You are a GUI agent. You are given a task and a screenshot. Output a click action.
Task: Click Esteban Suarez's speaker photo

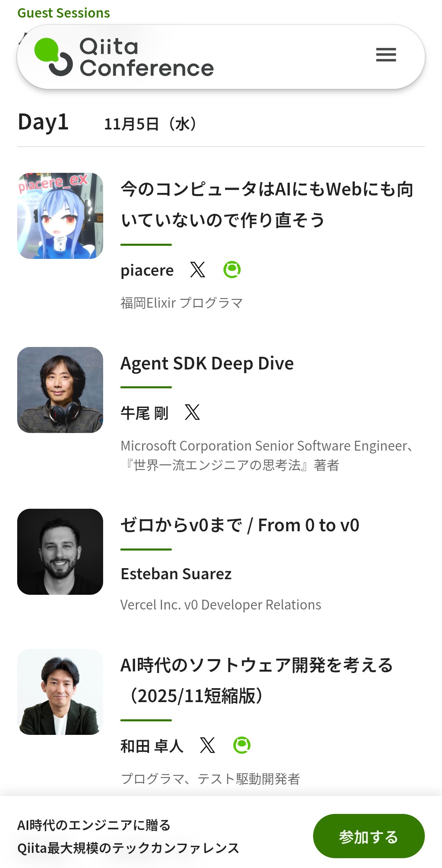pos(60,552)
